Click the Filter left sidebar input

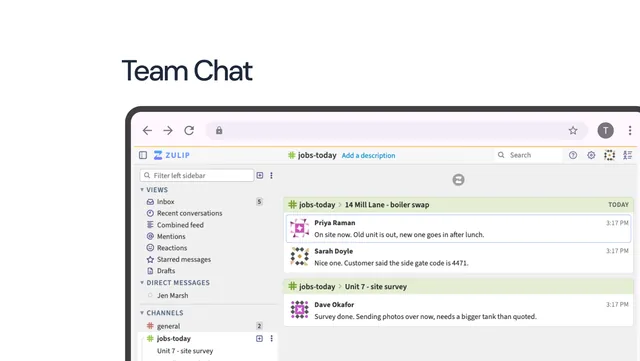[197, 176]
